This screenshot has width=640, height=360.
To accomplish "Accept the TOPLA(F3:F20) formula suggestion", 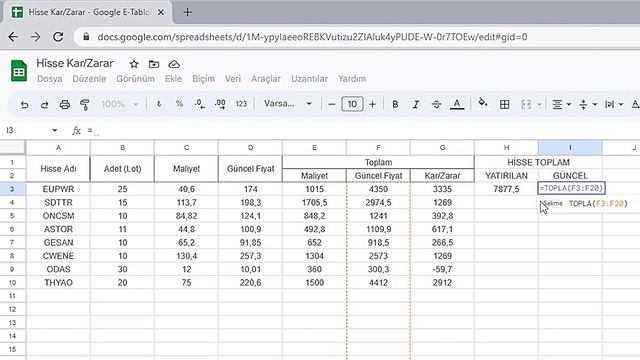I will 585,203.
